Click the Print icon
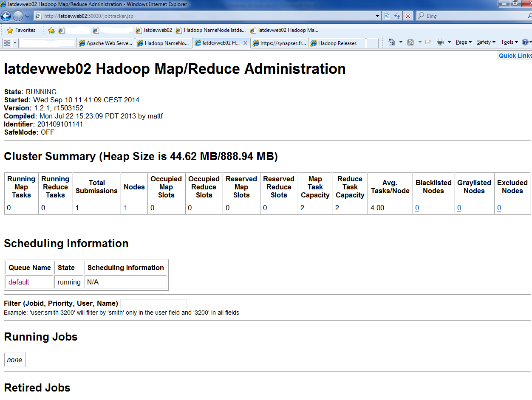Viewport: 532px width, 400px height. pos(440,42)
